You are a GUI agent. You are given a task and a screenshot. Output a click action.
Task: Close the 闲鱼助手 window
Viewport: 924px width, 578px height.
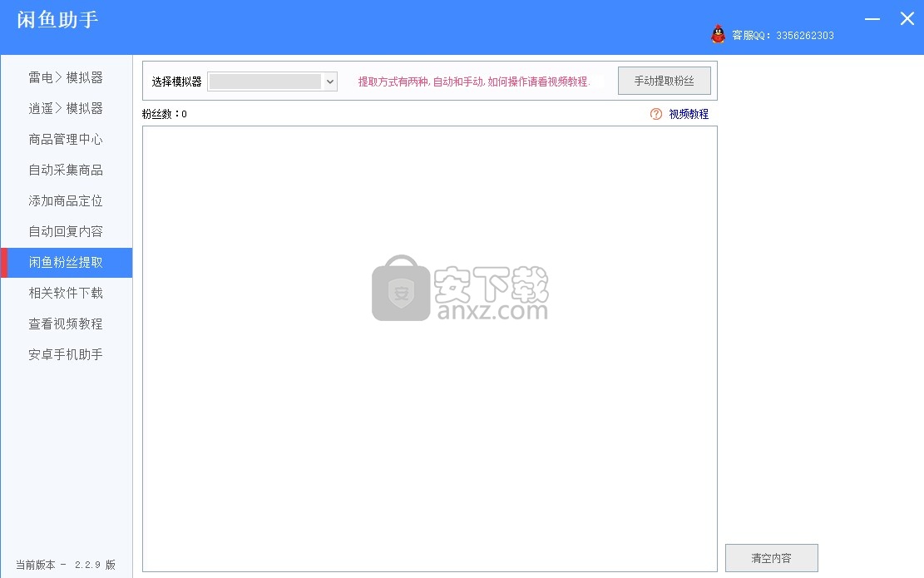click(907, 19)
